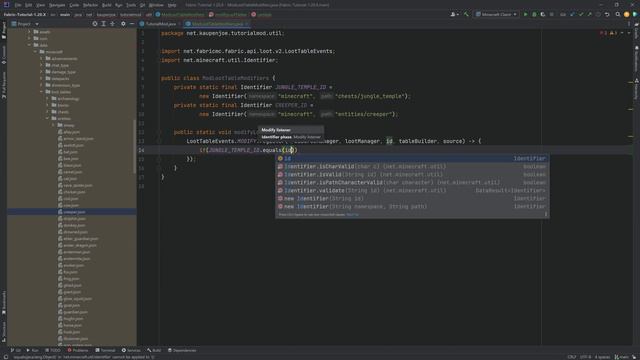Choose Identifier.isValid completion suggestion
This screenshot has width=640, height=360.
click(412, 174)
